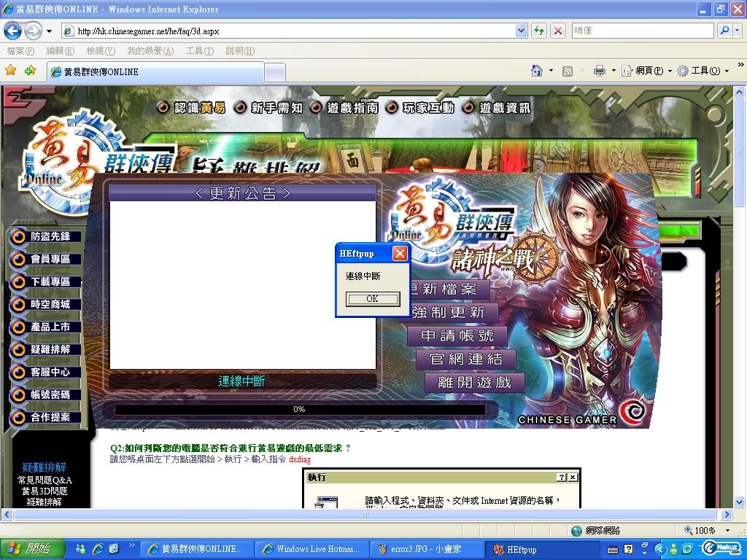Open the 我的最愛(A) menu
The width and height of the screenshot is (747, 560).
click(x=150, y=51)
